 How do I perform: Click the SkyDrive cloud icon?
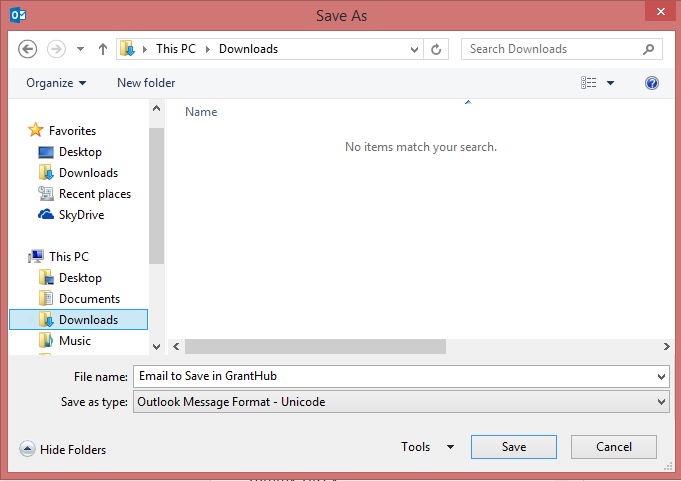(x=46, y=214)
